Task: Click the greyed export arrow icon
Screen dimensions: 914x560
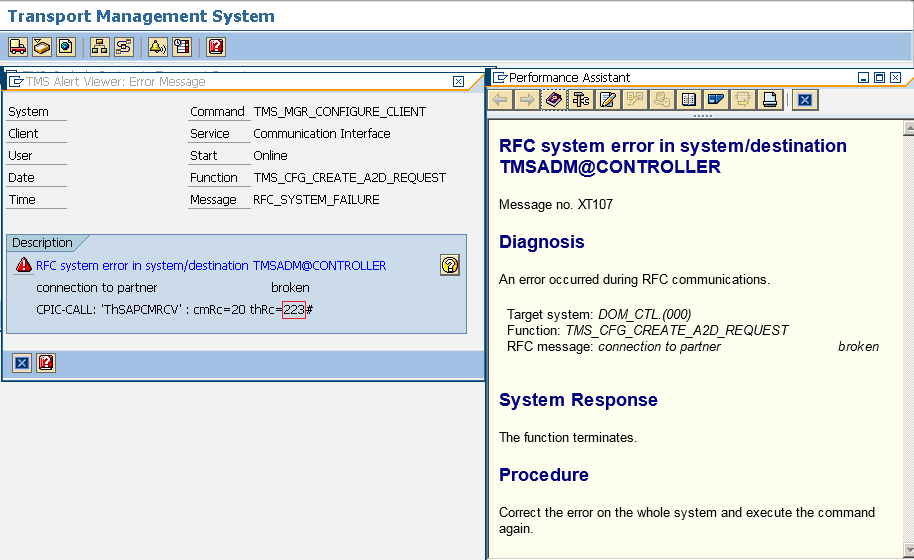Action: pos(743,100)
